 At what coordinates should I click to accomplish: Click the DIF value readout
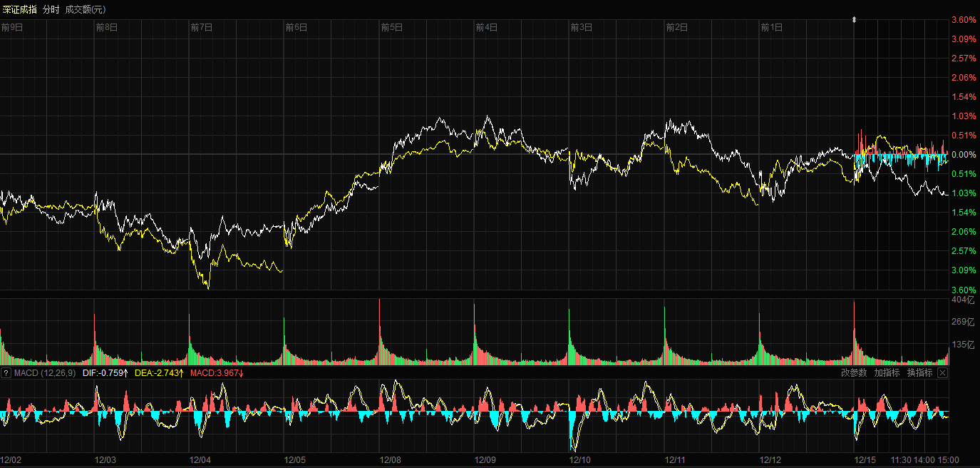tap(105, 373)
